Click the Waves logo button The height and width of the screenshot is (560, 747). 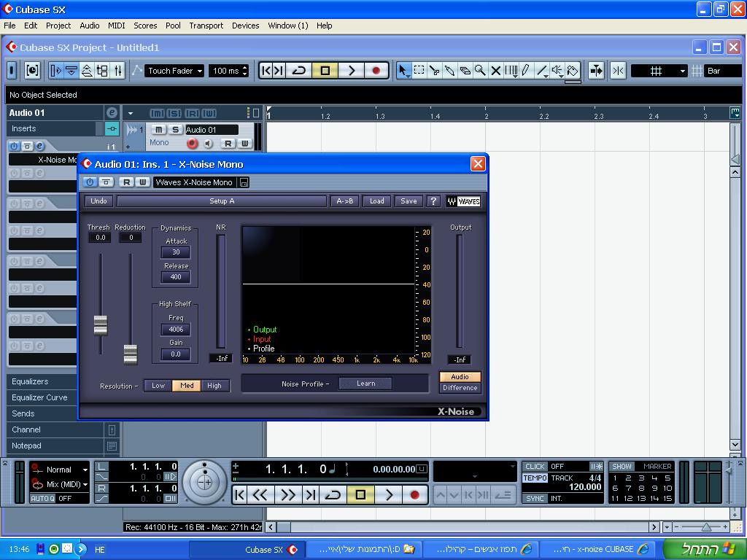point(463,201)
